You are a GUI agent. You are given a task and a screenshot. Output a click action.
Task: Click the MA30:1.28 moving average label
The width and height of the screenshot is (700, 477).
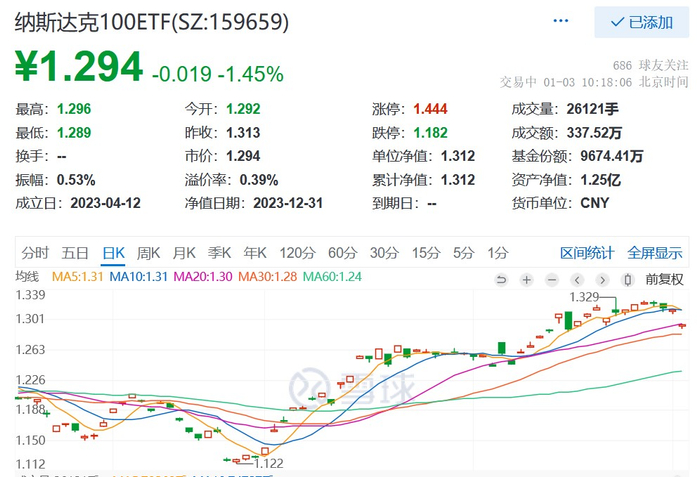click(x=267, y=277)
